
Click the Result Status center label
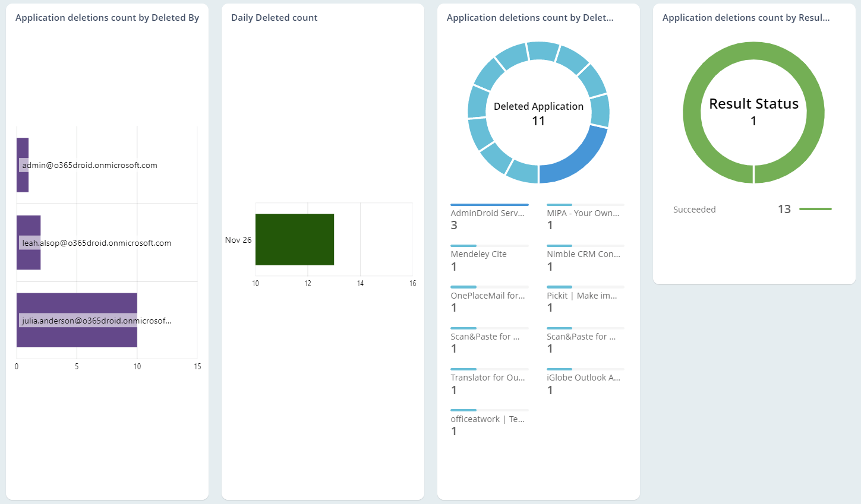tap(753, 104)
